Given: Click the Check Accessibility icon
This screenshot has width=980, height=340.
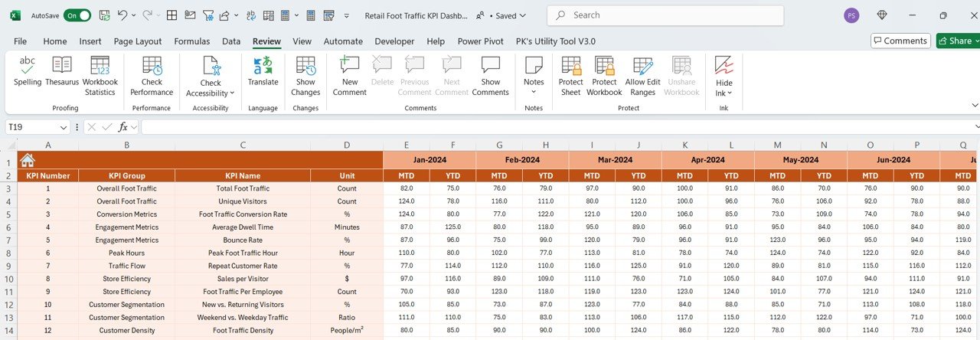Looking at the screenshot, I should pos(211,66).
